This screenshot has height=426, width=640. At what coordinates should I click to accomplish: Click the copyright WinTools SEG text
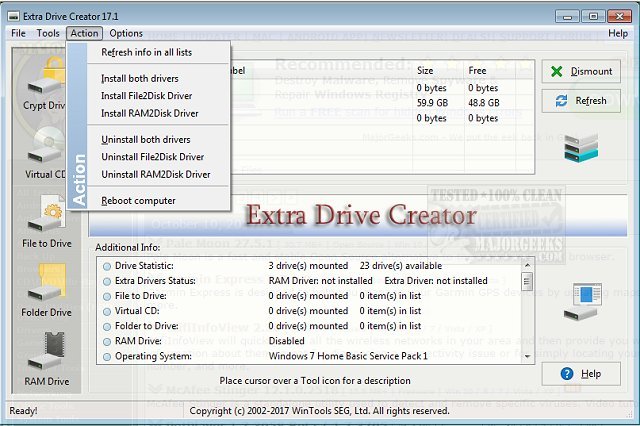pyautogui.click(x=319, y=411)
